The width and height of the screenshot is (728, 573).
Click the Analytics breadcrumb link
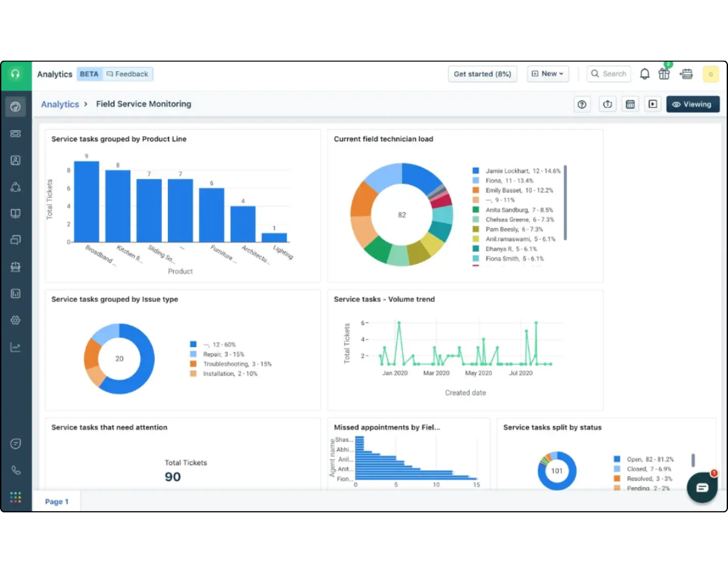60,104
